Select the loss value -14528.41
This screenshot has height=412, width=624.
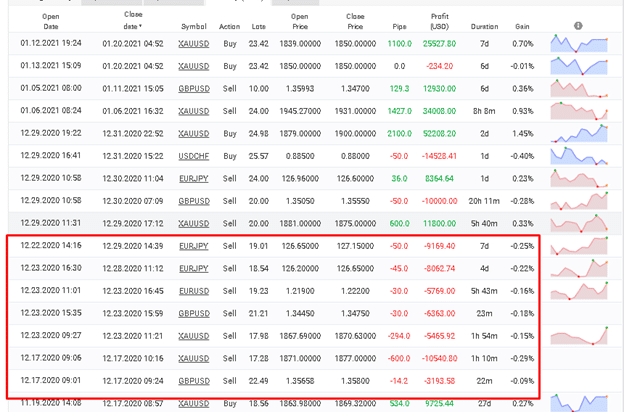pos(439,156)
